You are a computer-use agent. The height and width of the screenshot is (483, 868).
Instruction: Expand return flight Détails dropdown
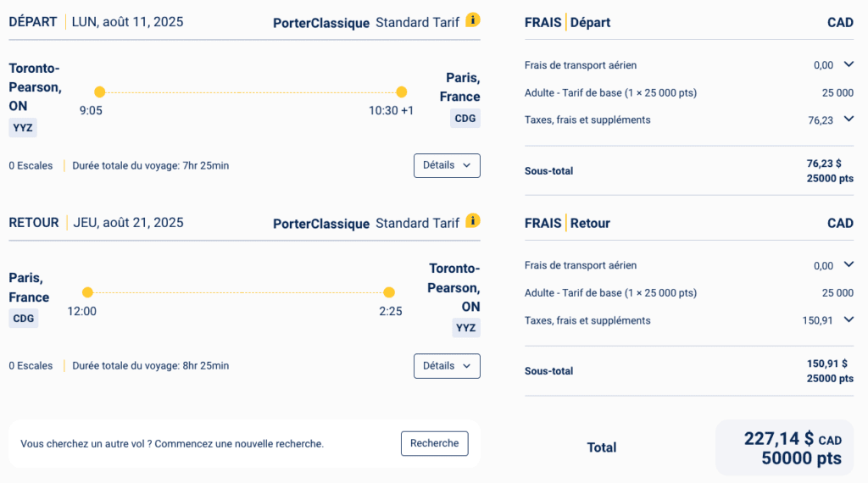447,366
